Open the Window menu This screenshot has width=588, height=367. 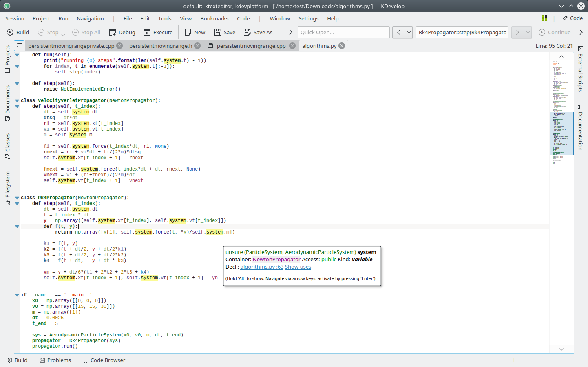tap(280, 18)
